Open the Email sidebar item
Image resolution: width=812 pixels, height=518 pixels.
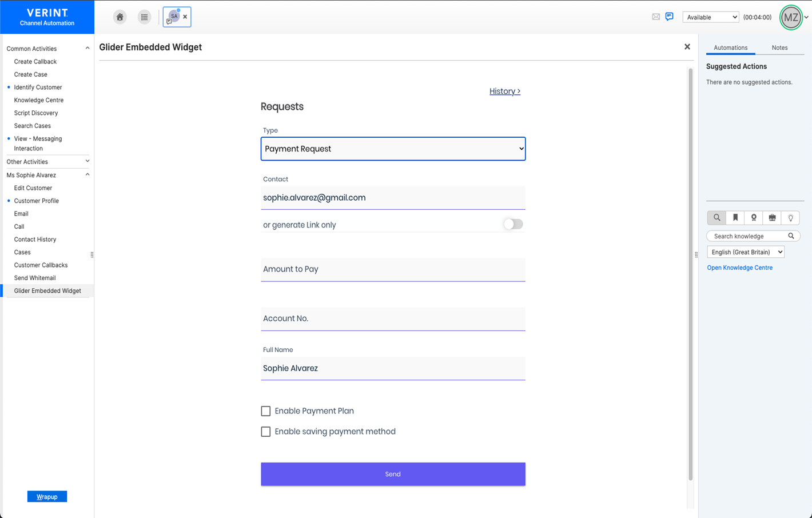click(21, 214)
